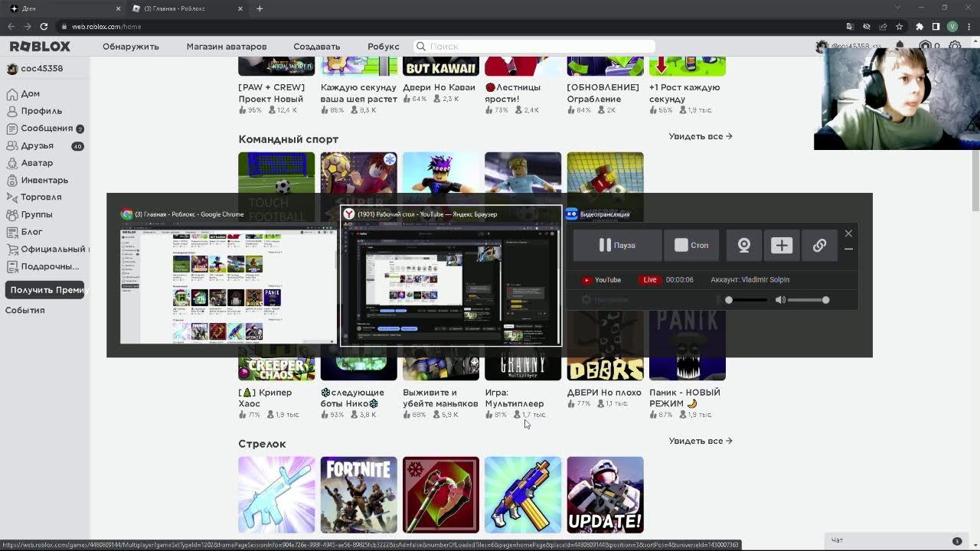980x551 pixels.
Task: Open the Roblox logo home link
Action: tap(40, 47)
